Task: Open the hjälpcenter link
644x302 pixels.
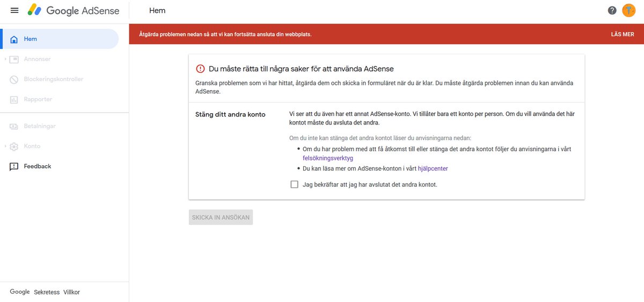Action: click(x=433, y=168)
